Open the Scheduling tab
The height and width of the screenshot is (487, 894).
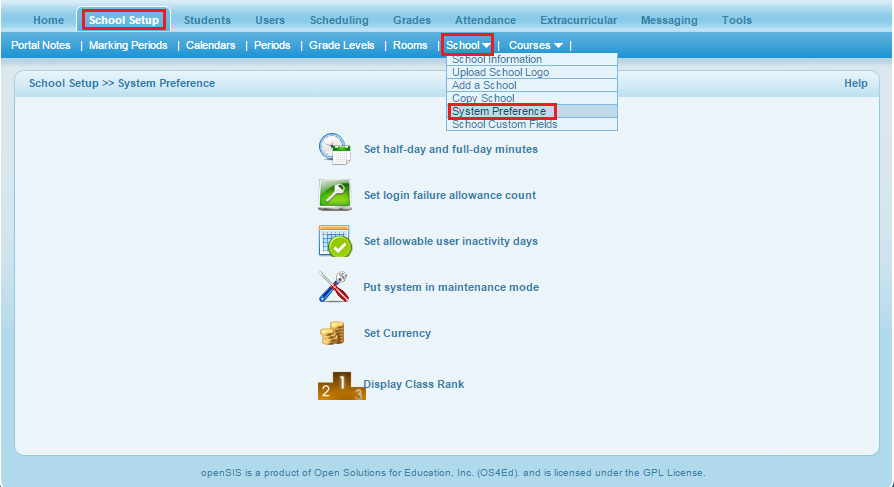tap(339, 20)
